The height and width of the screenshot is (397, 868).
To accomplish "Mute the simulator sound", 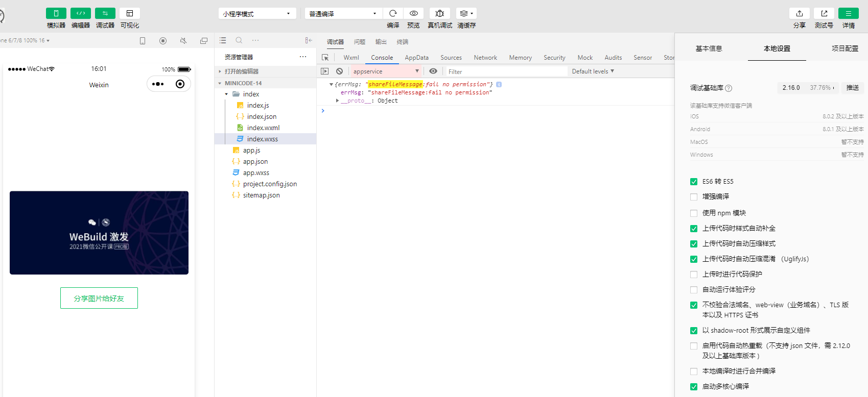I will click(x=183, y=41).
